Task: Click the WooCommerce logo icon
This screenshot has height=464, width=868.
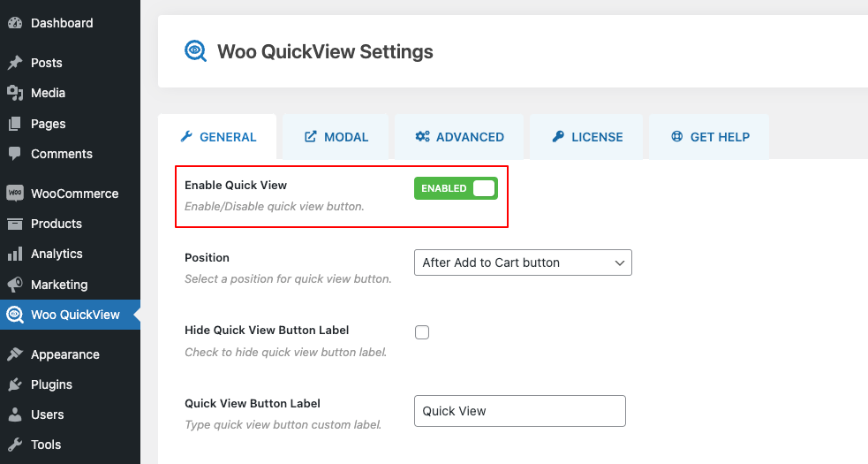Action: [14, 194]
